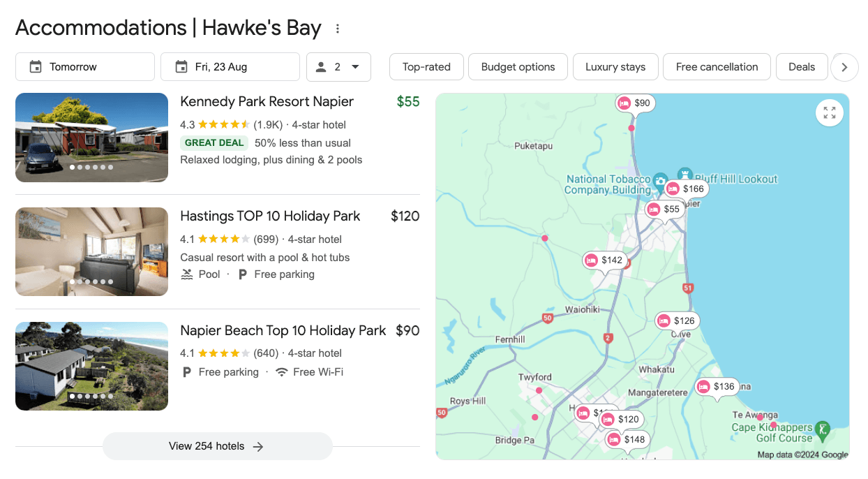The height and width of the screenshot is (479, 868).
Task: Open the Cape Kidnappers Golf Course marker
Action: tap(823, 428)
